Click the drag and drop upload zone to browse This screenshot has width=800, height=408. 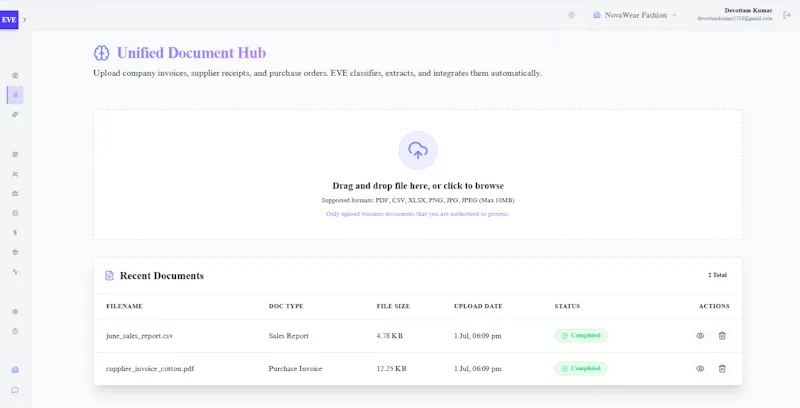tap(418, 174)
